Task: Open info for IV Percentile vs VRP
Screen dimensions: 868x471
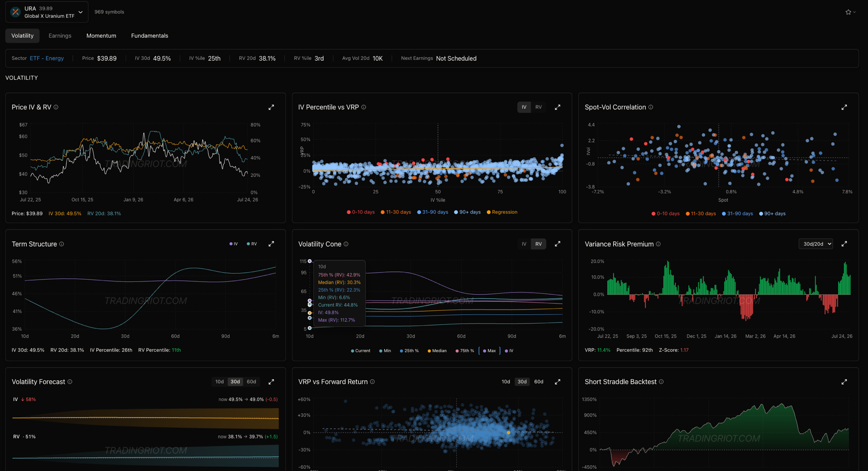Action: click(x=364, y=107)
